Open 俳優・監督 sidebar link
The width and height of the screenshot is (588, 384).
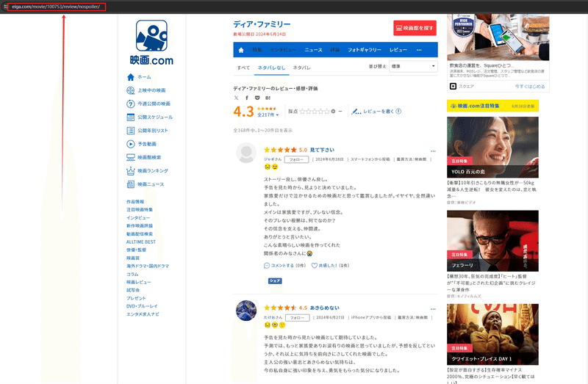point(136,250)
